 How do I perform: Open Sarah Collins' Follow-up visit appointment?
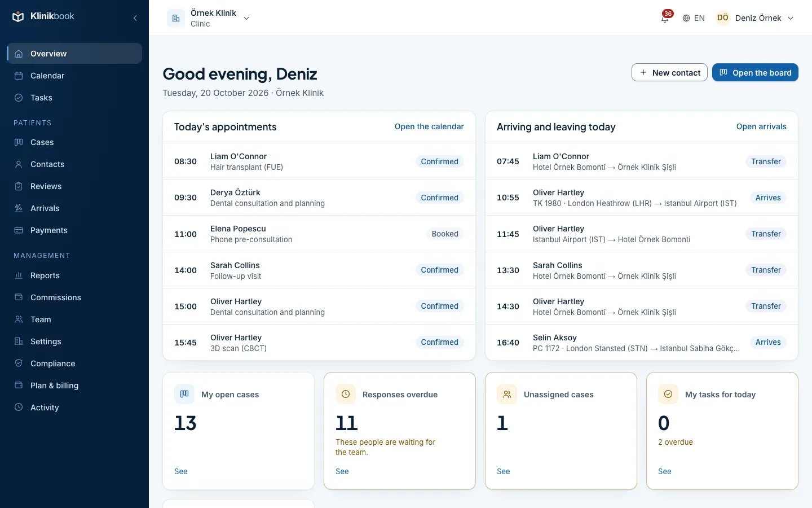click(319, 270)
